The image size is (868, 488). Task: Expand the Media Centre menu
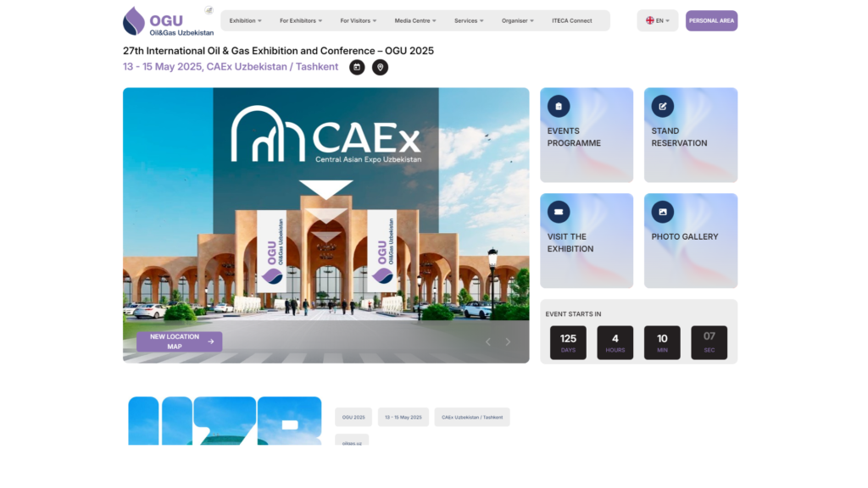(415, 20)
